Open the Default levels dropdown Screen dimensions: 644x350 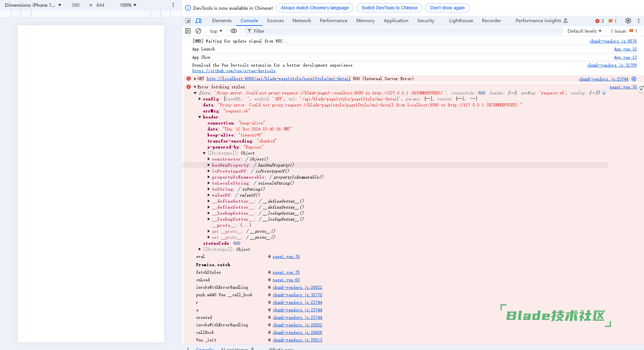coord(584,31)
